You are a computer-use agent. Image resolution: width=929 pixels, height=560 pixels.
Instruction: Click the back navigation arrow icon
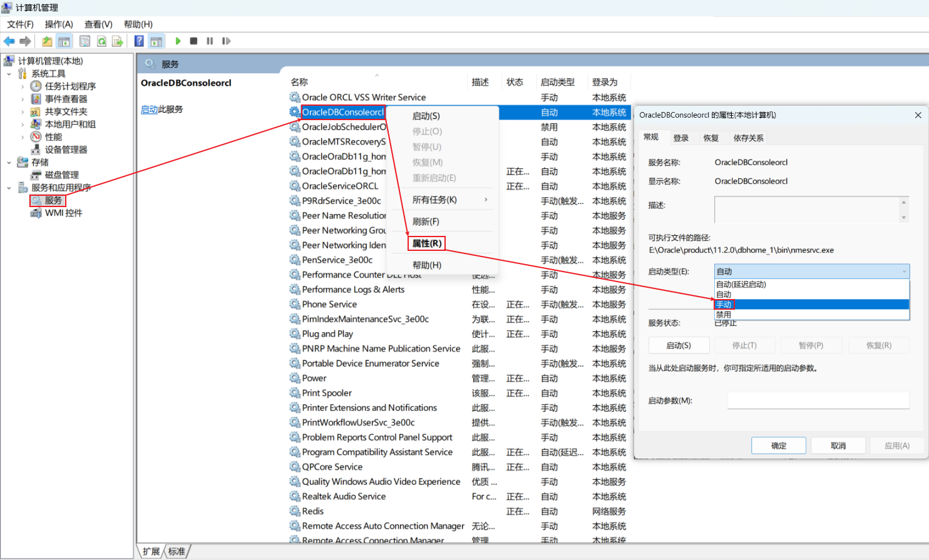tap(10, 41)
